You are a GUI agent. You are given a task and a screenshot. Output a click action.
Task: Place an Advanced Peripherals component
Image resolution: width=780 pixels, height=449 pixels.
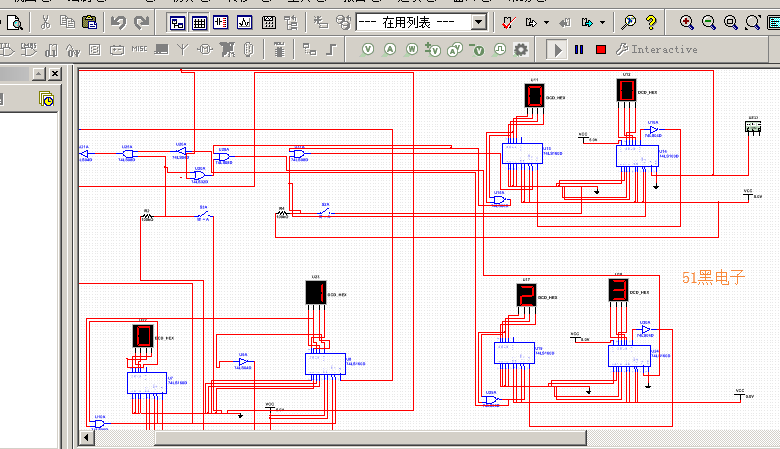pyautogui.click(x=161, y=50)
